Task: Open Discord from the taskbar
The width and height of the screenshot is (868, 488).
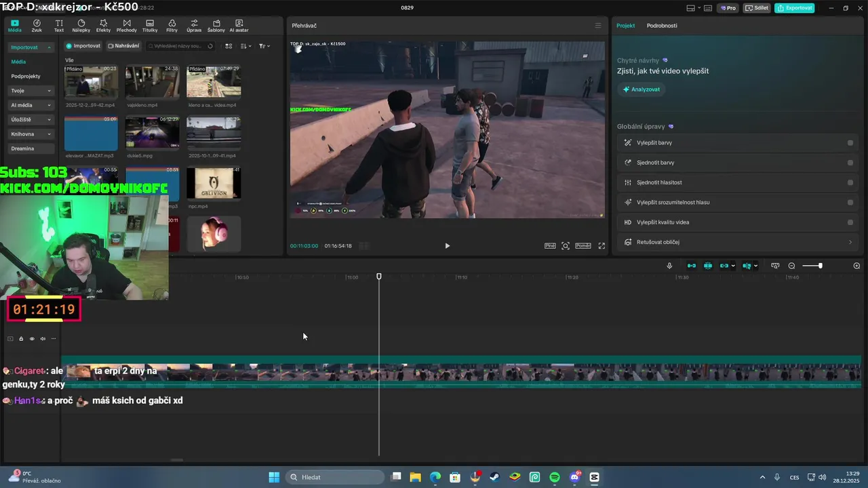Action: 575,477
